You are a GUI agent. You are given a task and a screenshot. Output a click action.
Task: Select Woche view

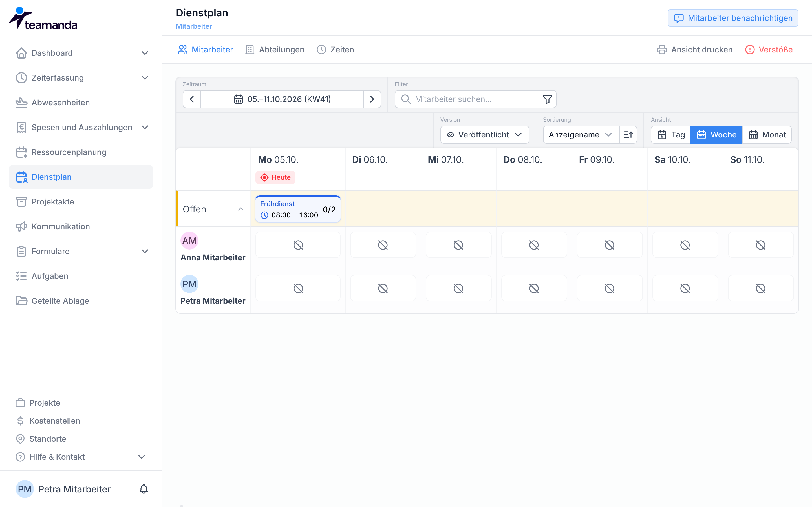pos(716,135)
